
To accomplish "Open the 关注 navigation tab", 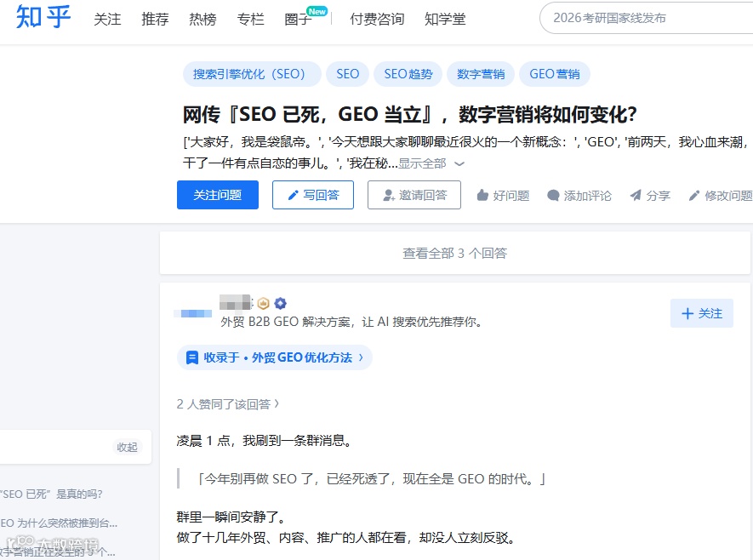I will [x=107, y=20].
